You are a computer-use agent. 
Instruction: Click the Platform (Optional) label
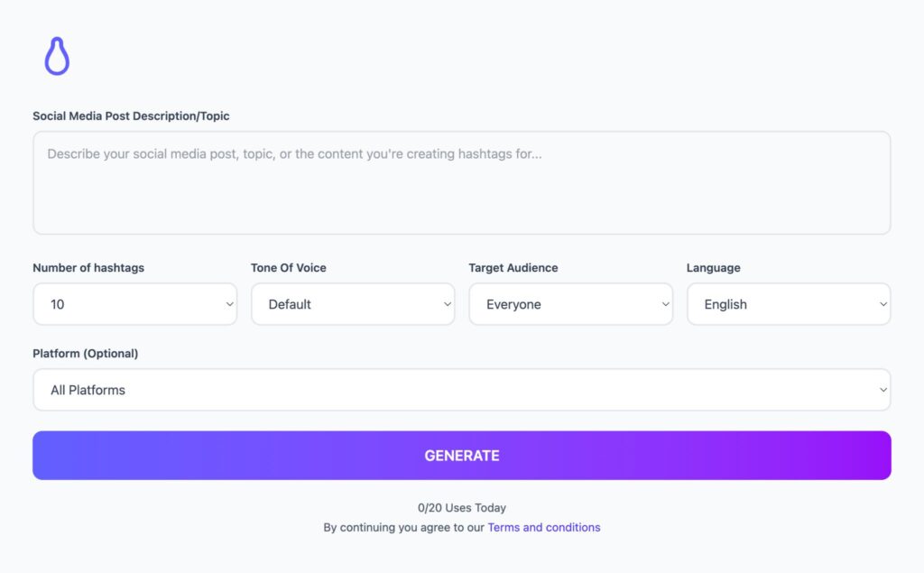coord(86,354)
